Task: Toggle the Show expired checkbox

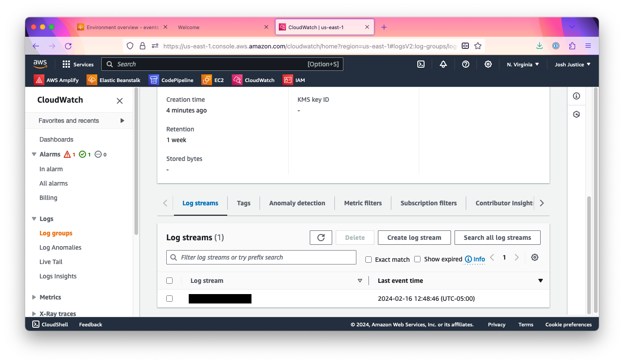Action: 417,259
